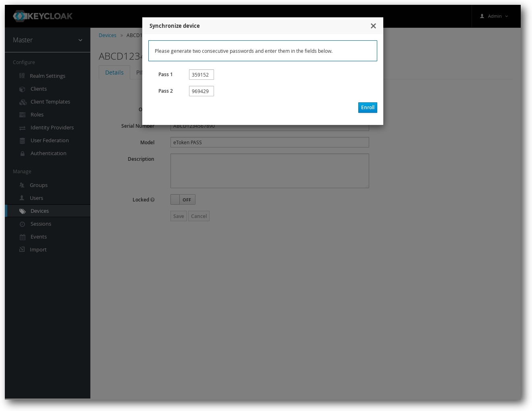This screenshot has height=411, width=532.
Task: Open Sessions in the sidebar
Action: [x=41, y=224]
